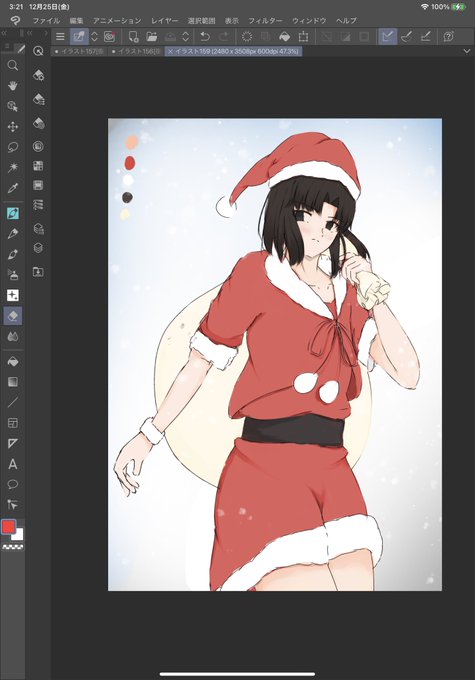Select the Blend tool
This screenshot has height=680, width=475.
pyautogui.click(x=13, y=337)
